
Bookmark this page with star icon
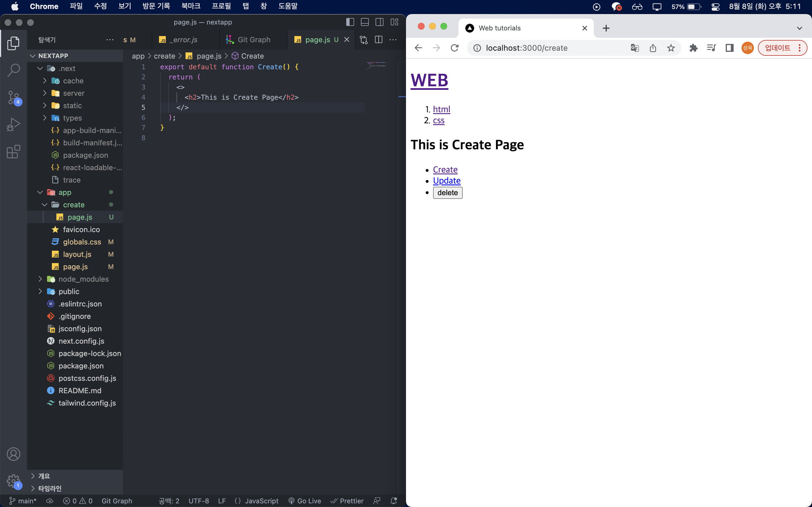point(671,48)
